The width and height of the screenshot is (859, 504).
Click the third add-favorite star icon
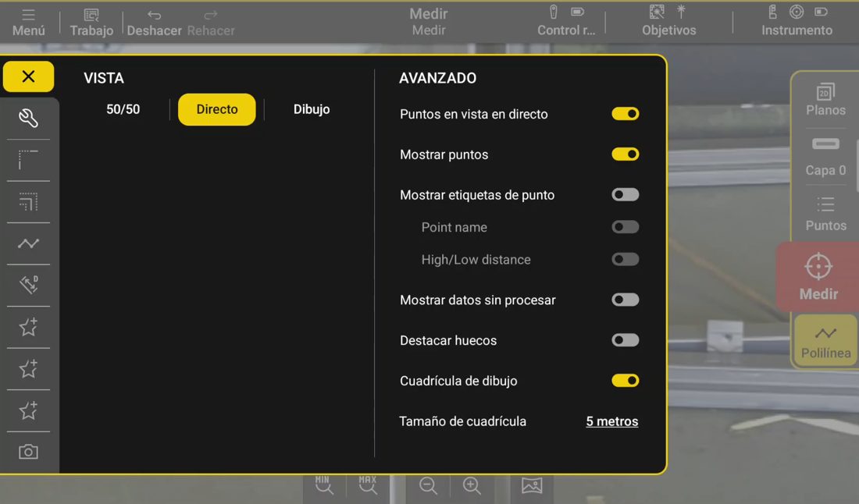coord(28,410)
